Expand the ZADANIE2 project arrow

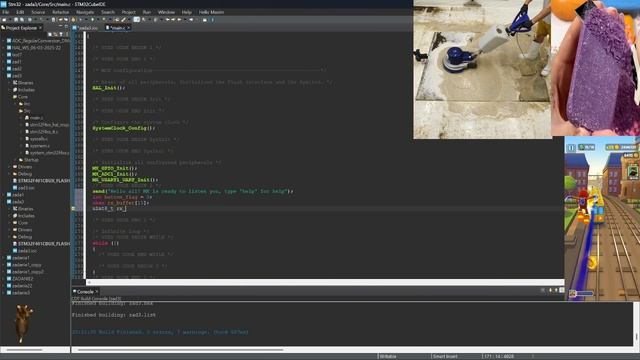tap(4, 279)
